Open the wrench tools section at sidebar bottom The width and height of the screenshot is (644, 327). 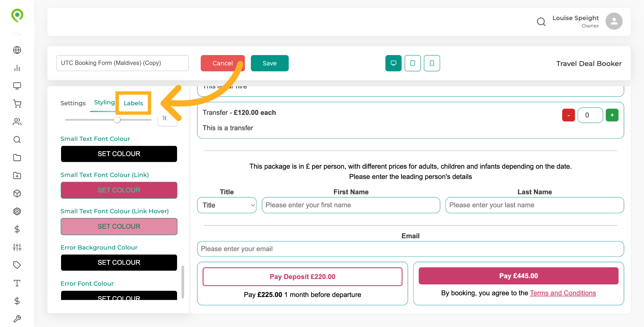[17, 319]
